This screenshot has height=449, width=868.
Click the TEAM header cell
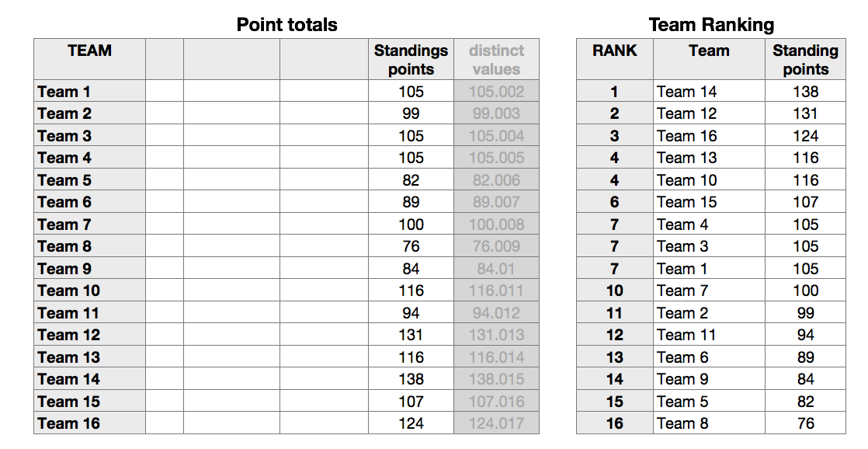(89, 51)
